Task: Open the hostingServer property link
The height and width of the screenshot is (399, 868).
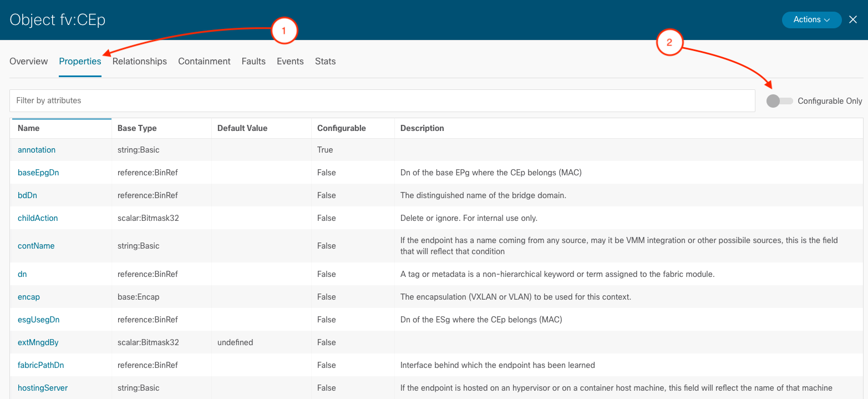Action: (43, 388)
